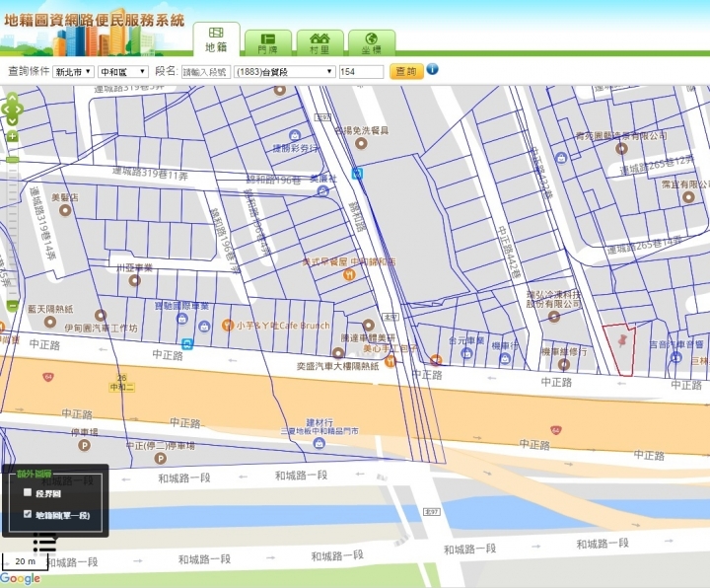Screen dimensions: 710x588
Task: Zoom in with the plus button
Action: [x=12, y=138]
